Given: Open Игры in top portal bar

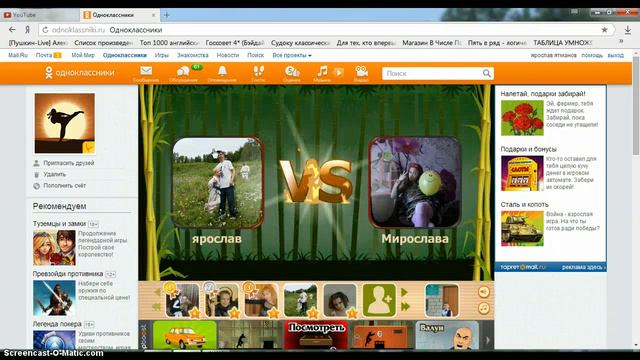Looking at the screenshot, I should click(162, 55).
